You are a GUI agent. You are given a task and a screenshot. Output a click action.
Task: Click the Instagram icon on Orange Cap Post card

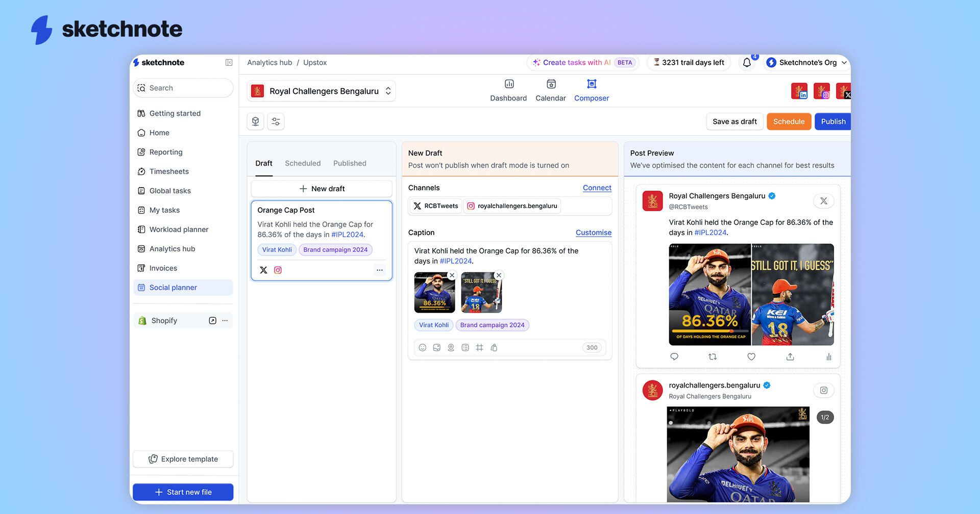(278, 270)
